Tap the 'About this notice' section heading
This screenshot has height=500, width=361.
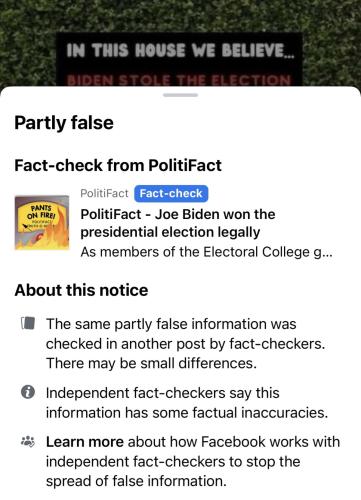pyautogui.click(x=81, y=290)
